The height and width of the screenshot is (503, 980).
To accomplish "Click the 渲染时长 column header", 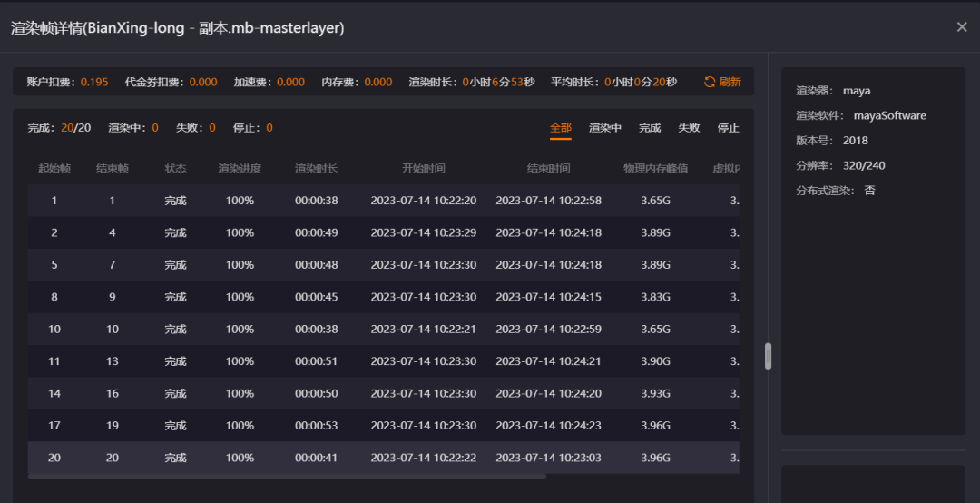I will click(317, 168).
